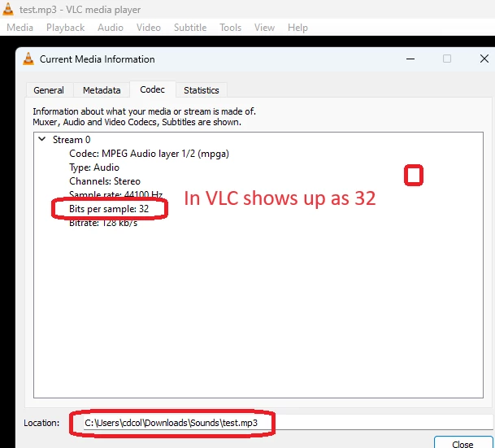Collapse the Stream 0 tree node
The image size is (495, 448).
(x=41, y=139)
